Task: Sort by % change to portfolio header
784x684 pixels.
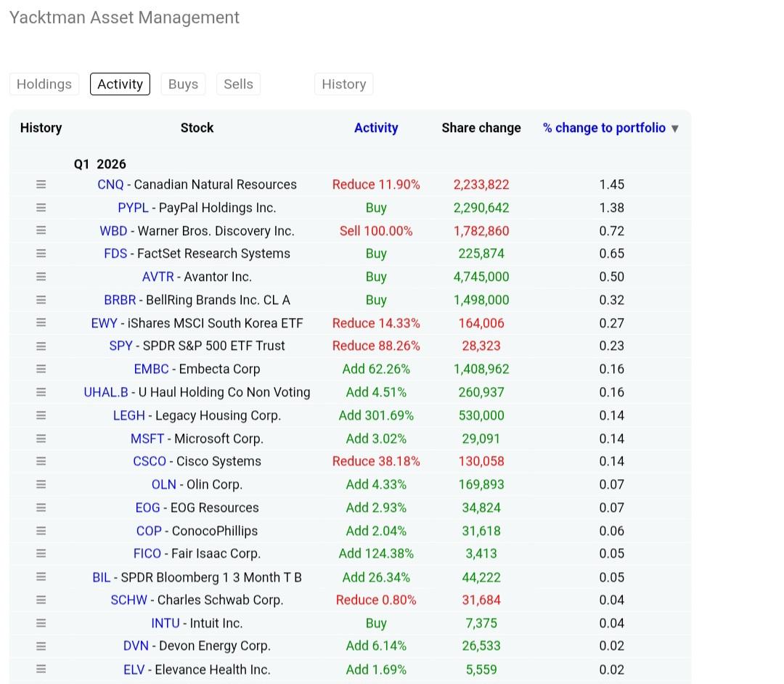Action: pyautogui.click(x=604, y=128)
